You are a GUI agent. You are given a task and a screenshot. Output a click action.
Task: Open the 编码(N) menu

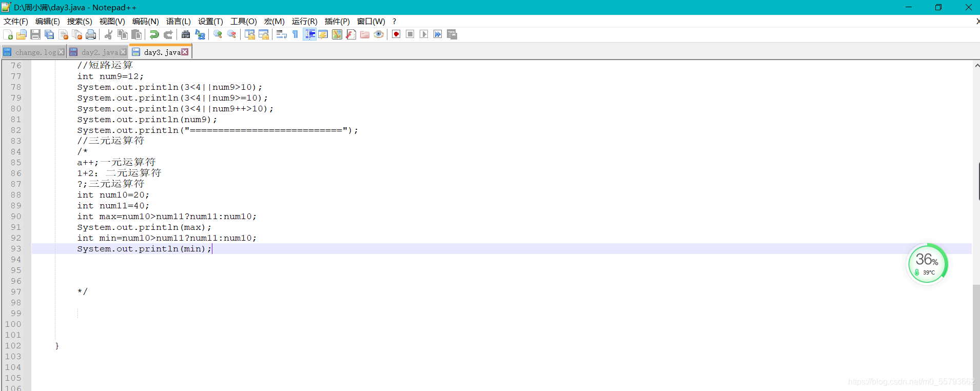pyautogui.click(x=146, y=21)
